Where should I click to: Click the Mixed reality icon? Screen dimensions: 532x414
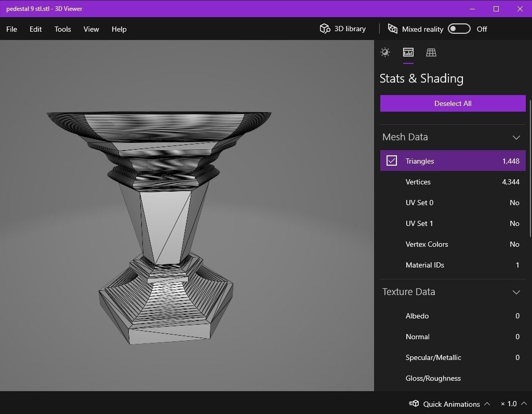(393, 29)
